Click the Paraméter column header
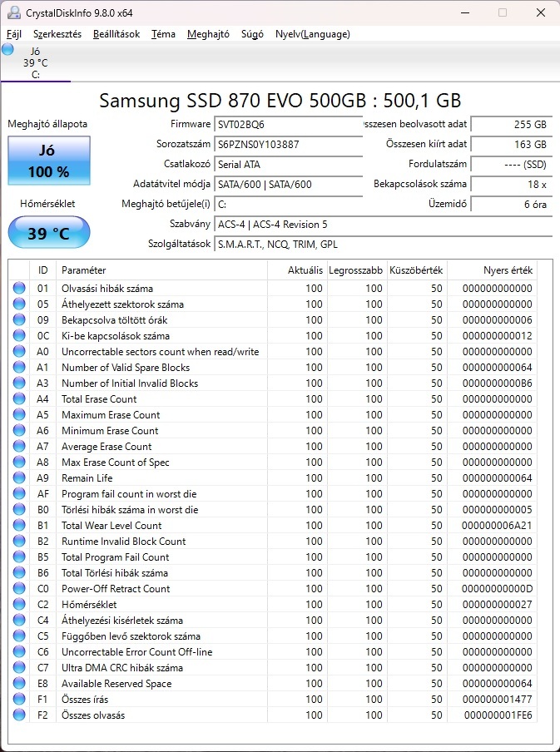560x752 pixels. (161, 270)
